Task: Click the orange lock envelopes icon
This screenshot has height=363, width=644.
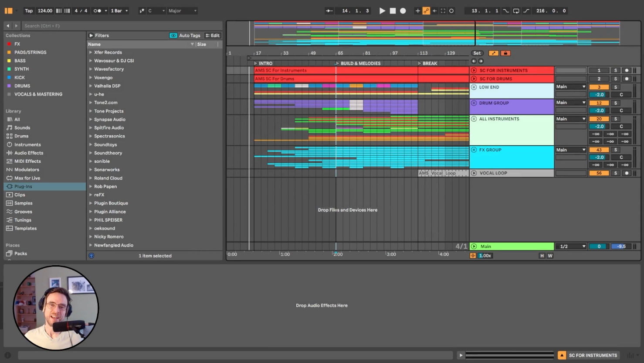Action: (505, 53)
